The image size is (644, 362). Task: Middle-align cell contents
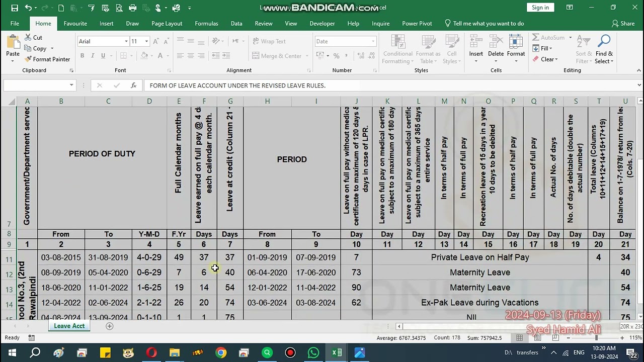pos(191,41)
